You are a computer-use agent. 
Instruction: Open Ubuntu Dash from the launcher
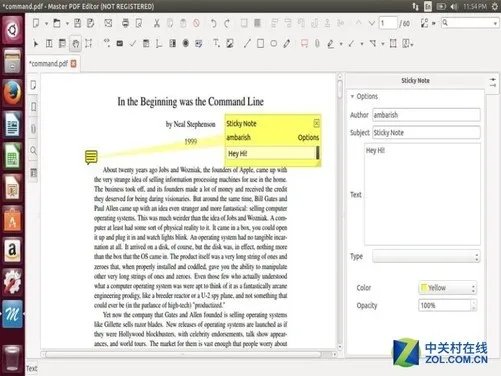click(x=12, y=30)
